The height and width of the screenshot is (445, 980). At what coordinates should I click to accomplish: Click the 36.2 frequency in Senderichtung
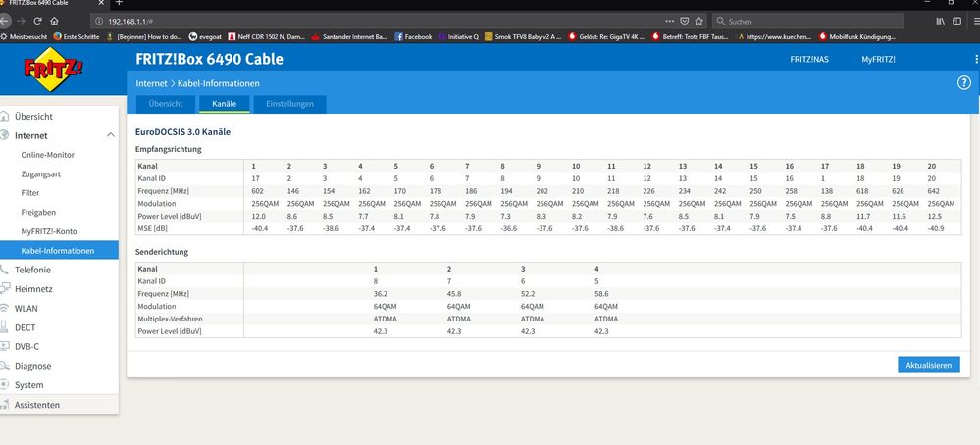click(x=380, y=293)
